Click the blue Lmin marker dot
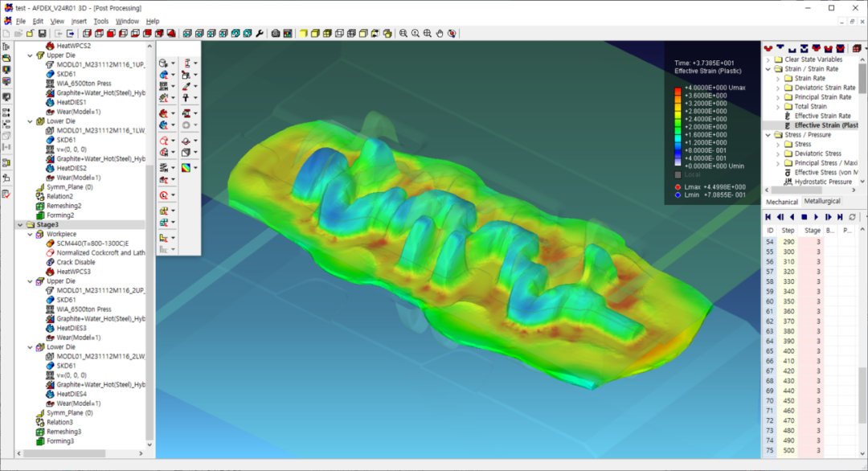The width and height of the screenshot is (868, 471). click(x=678, y=195)
